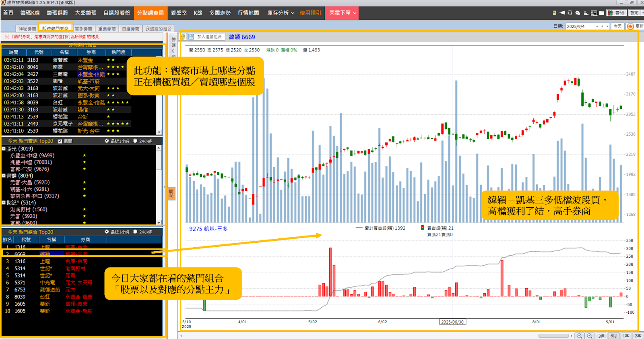Open the date dropdown showing 2025/9/4
Viewport: 644px width, 339px height.
point(597,26)
